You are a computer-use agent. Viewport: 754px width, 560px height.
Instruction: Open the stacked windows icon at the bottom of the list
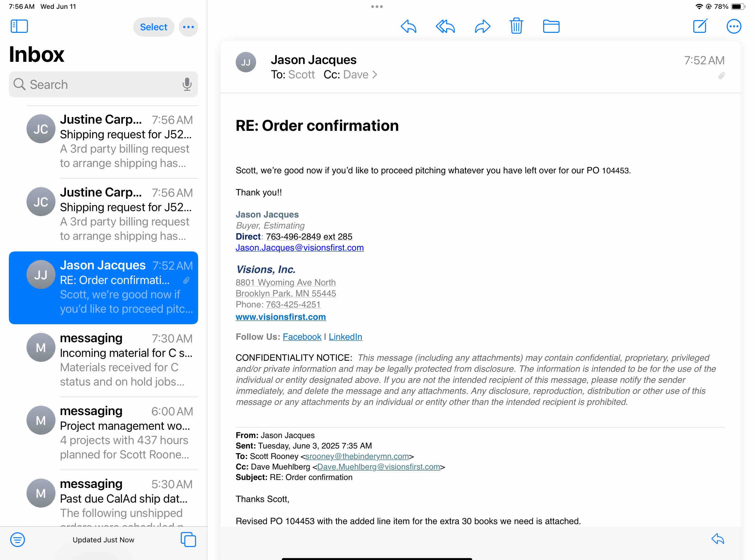[x=188, y=539]
